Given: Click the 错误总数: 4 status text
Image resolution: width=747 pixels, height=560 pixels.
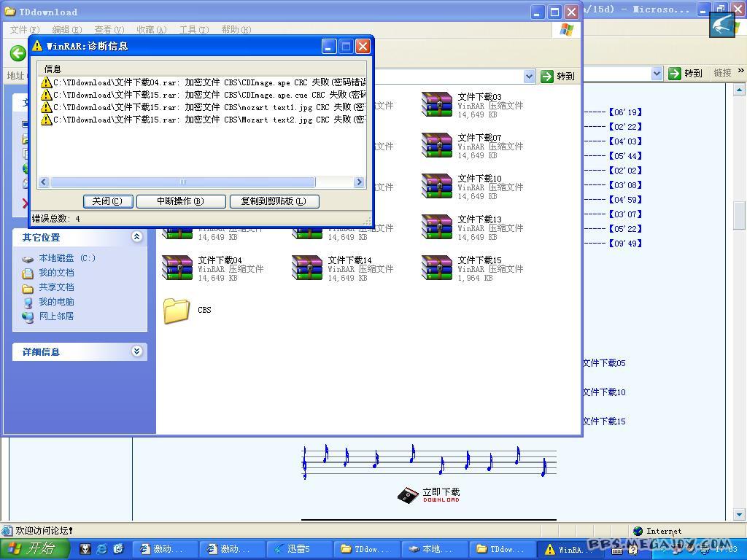Looking at the screenshot, I should (55, 219).
